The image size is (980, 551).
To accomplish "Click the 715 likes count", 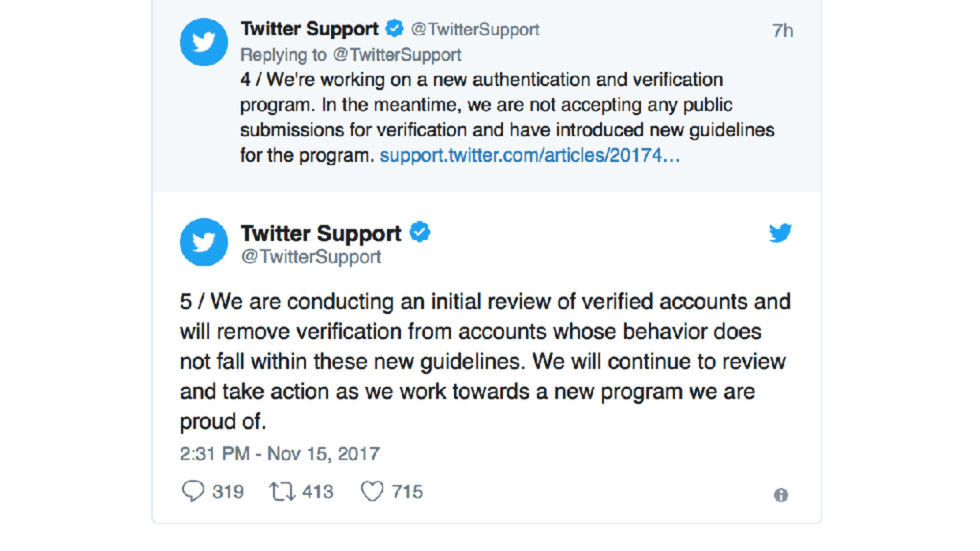I will coord(407,491).
